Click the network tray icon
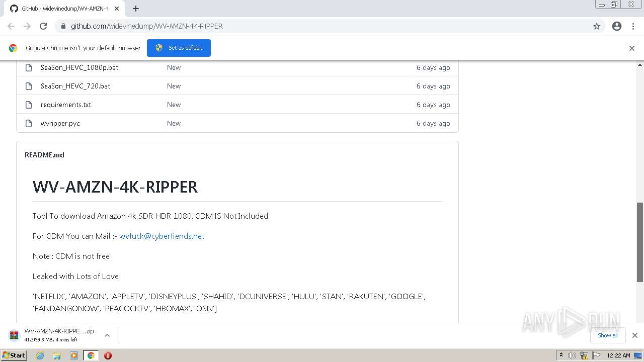644x362 pixels. [584, 355]
